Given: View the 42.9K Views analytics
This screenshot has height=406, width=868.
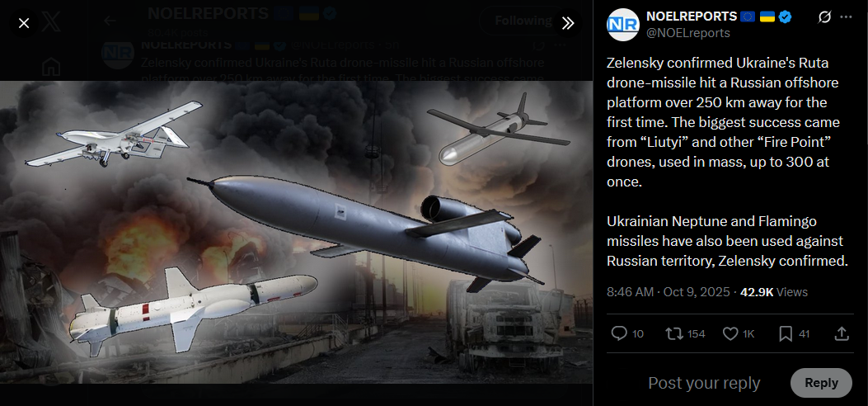Looking at the screenshot, I should (x=774, y=292).
